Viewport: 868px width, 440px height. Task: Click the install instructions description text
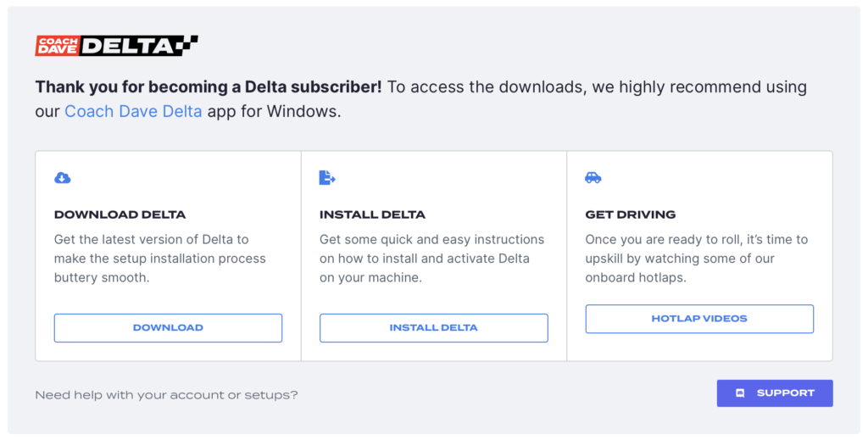pos(431,259)
